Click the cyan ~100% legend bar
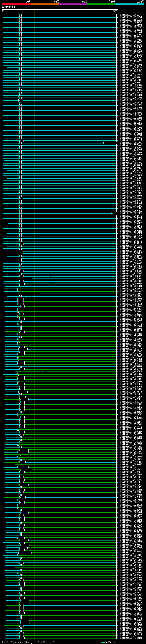The width and height of the screenshot is (146, 644). (130, 4)
